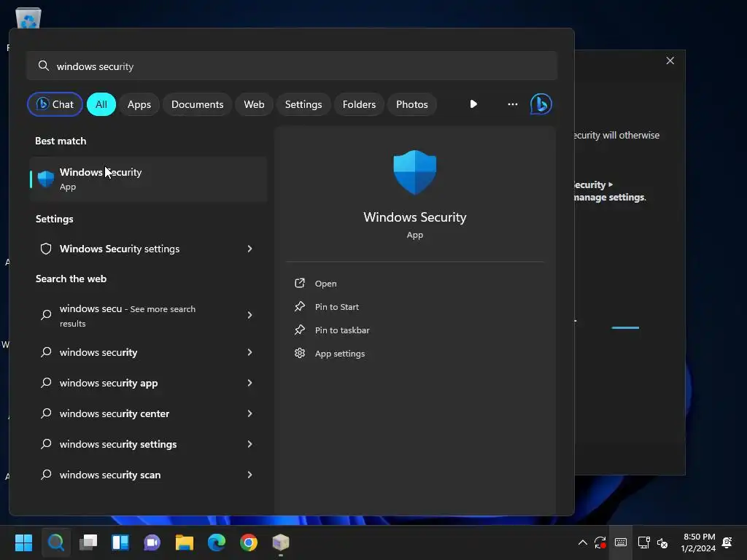747x560 pixels.
Task: Open Windows Security settings result
Action: 148,249
